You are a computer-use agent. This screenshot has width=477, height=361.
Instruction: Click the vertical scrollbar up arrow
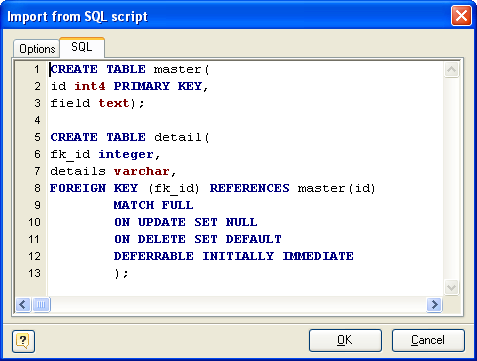click(451, 70)
